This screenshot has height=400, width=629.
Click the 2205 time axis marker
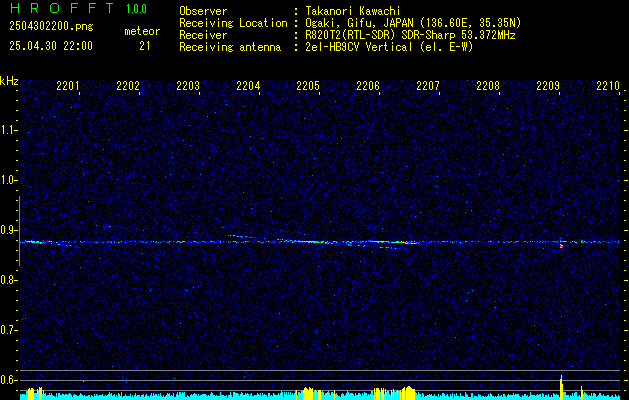(x=308, y=85)
